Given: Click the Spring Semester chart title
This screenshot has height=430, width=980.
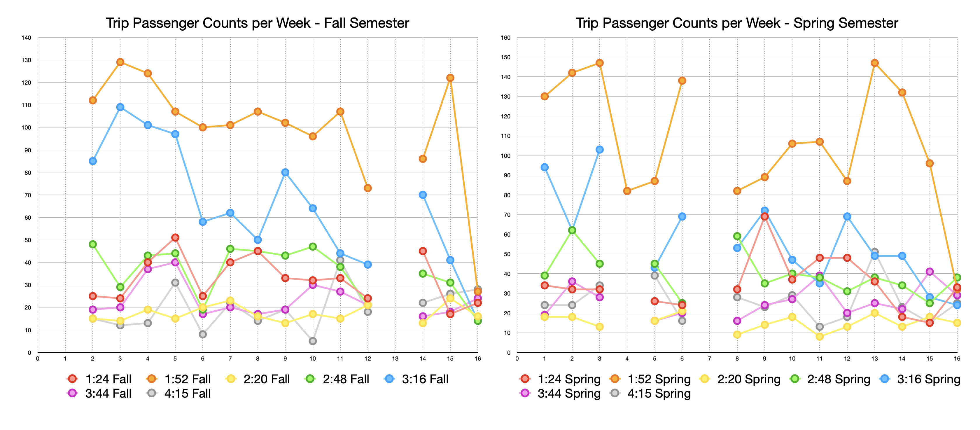Looking at the screenshot, I should point(737,23).
